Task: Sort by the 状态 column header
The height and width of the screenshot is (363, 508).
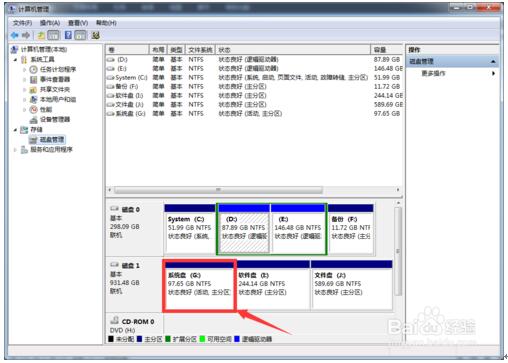Action: 293,50
